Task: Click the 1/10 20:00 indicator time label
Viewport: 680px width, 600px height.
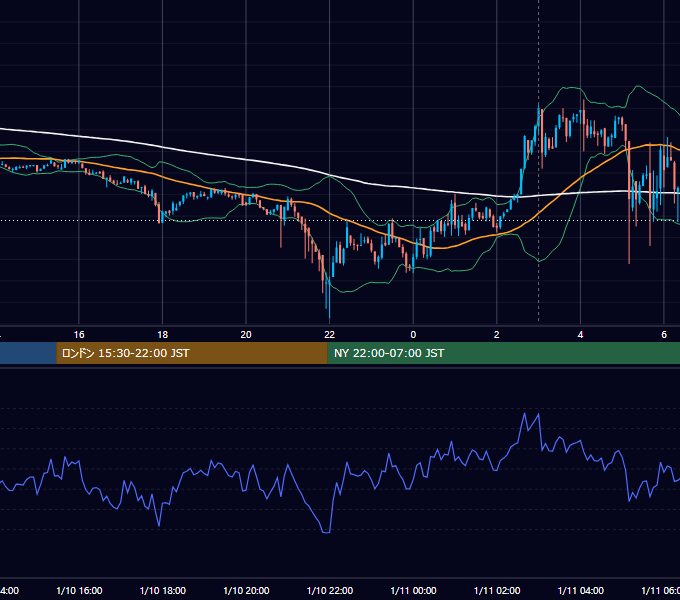Action: tap(246, 590)
